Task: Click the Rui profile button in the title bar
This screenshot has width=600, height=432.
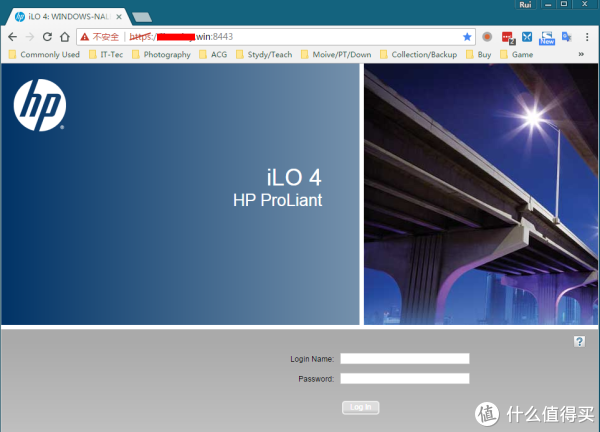Action: coord(525,5)
